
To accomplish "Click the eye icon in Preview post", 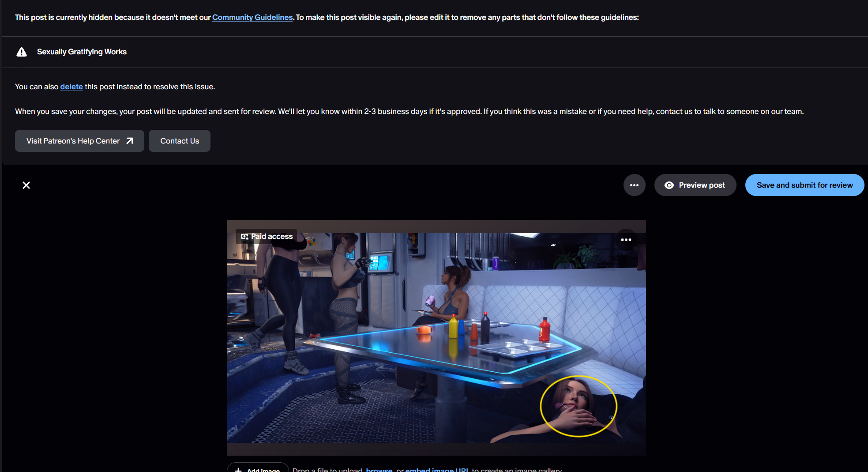I will tap(669, 185).
